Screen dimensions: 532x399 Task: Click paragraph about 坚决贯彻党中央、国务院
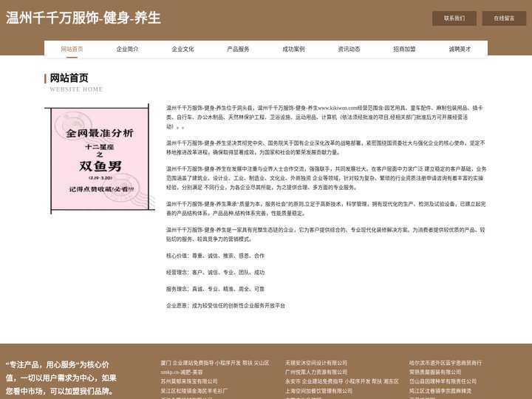coord(325,148)
